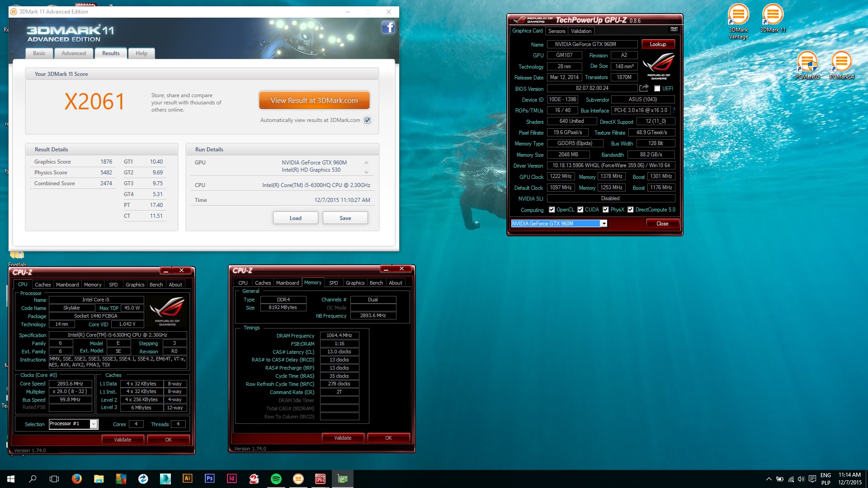Click Validate in the left CPU-Z window
The height and width of the screenshot is (488, 868).
click(123, 440)
